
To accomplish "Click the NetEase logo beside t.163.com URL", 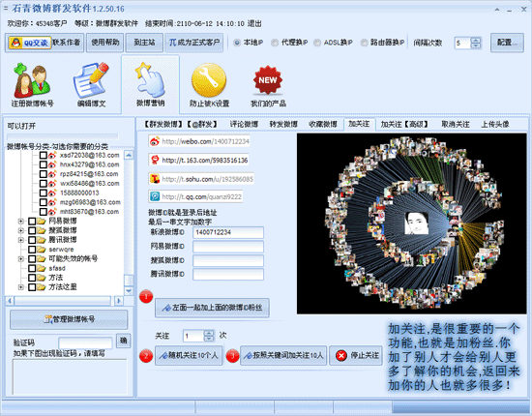I will (155, 160).
